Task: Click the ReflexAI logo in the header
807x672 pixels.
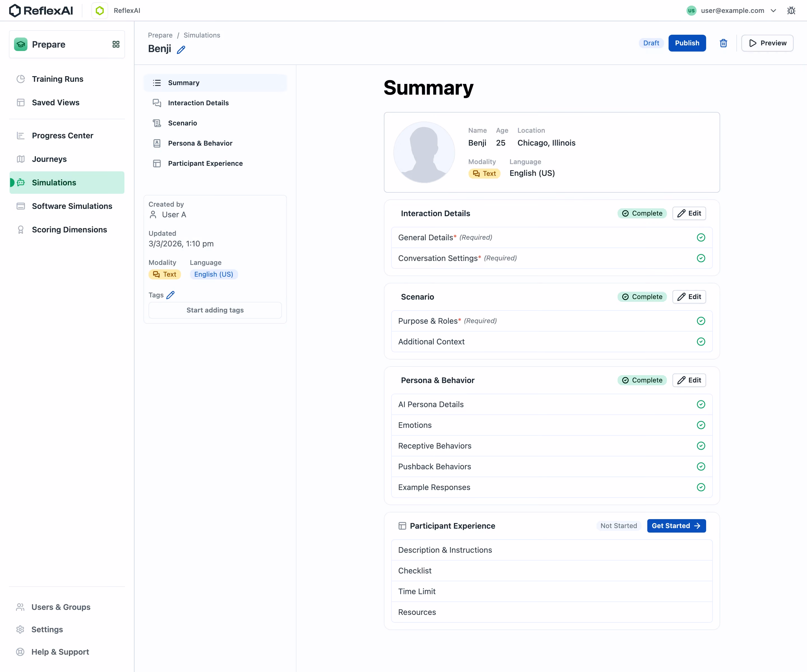Action: pyautogui.click(x=41, y=10)
